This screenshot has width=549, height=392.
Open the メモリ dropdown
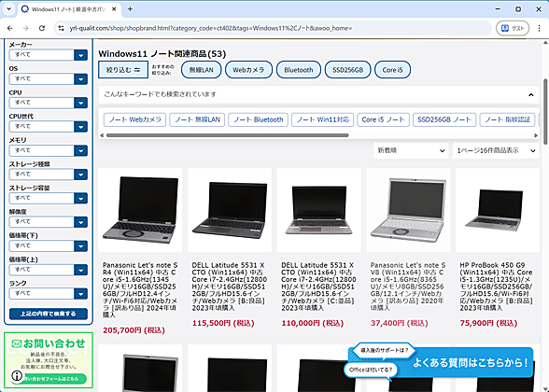click(49, 150)
